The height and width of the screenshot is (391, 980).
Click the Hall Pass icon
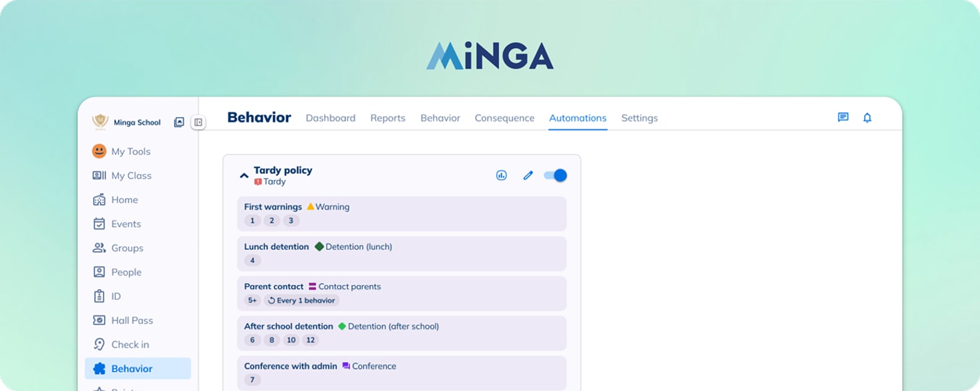pos(99,320)
